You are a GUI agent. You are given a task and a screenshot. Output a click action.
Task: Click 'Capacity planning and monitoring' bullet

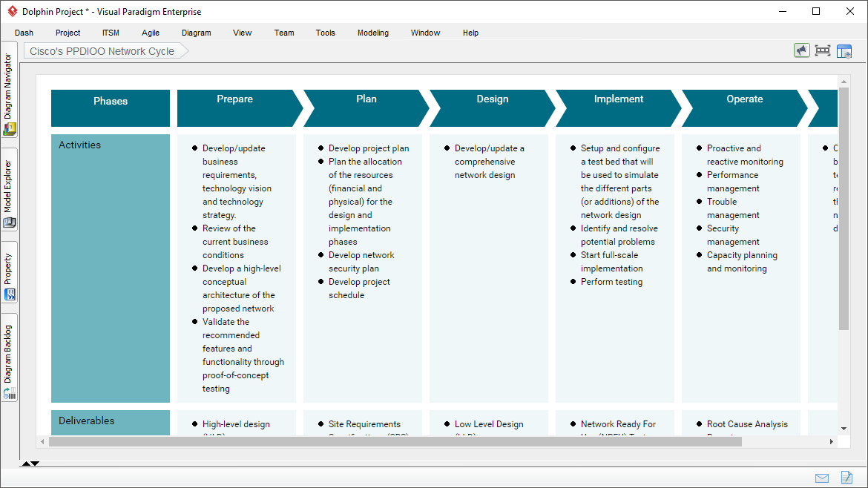click(742, 262)
